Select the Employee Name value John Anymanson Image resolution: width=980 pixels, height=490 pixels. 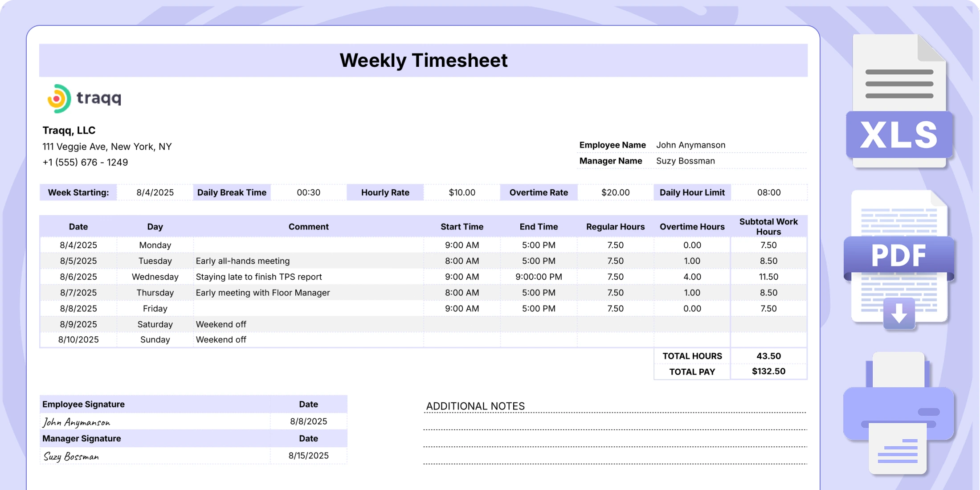(x=690, y=145)
